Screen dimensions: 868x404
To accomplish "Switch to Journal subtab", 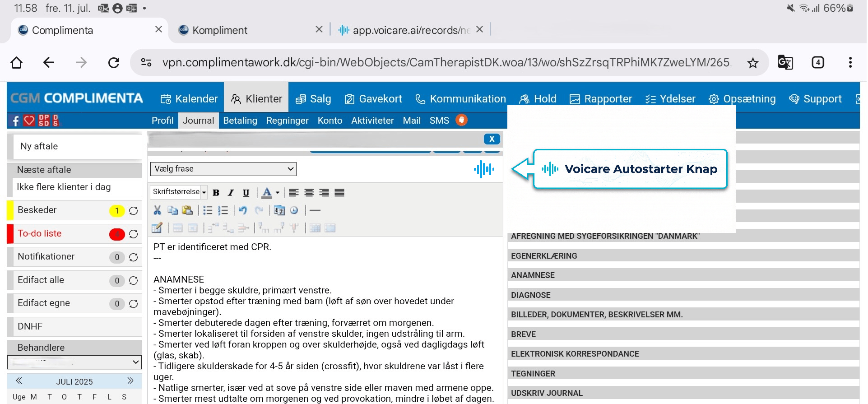I will pos(199,121).
